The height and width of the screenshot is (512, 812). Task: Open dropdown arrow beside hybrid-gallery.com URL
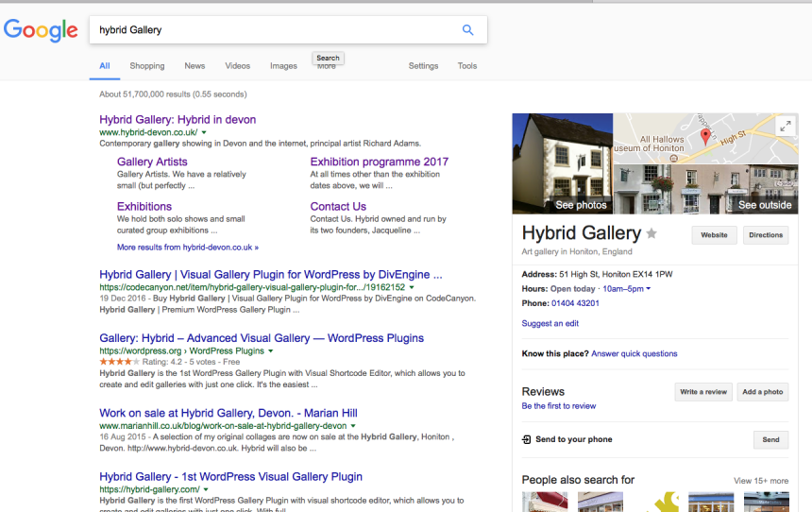pyautogui.click(x=206, y=489)
